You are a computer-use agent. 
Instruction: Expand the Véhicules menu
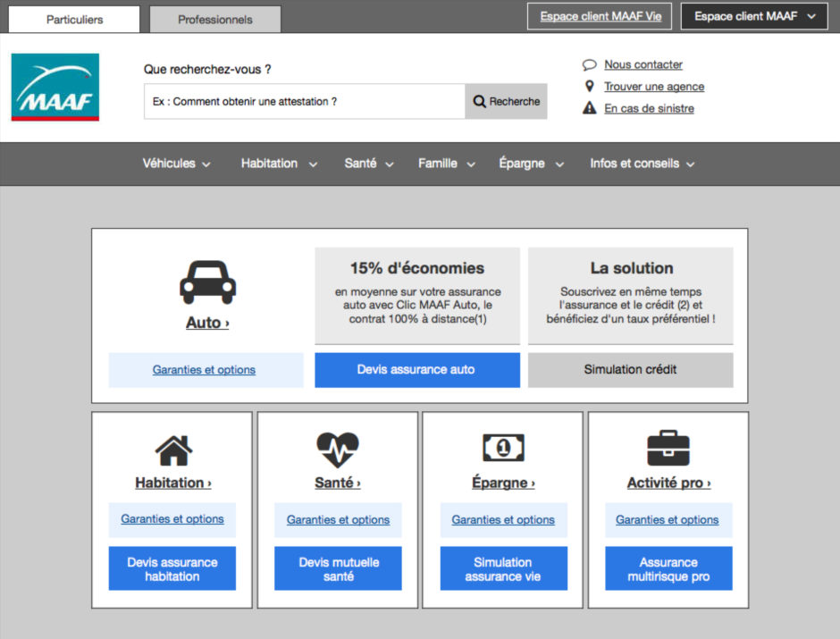[x=176, y=164]
